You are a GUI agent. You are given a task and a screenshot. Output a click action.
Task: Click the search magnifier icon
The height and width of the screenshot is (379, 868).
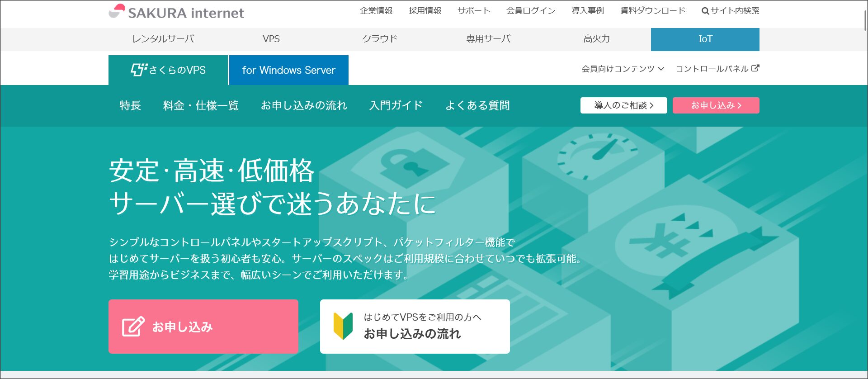[705, 11]
